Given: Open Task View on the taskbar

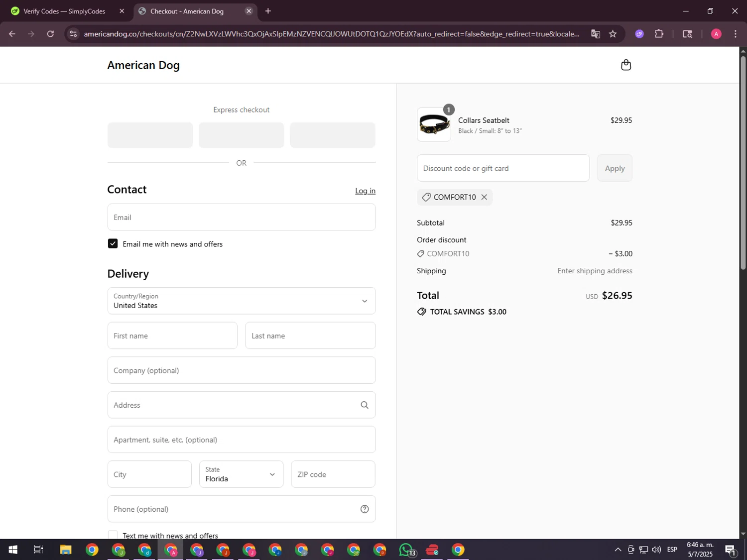Looking at the screenshot, I should pos(38,550).
